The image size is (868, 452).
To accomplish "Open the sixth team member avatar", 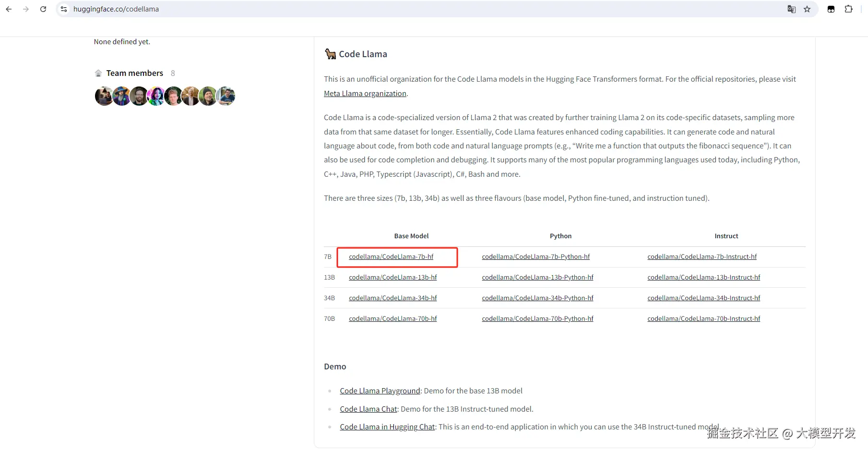I will click(190, 96).
